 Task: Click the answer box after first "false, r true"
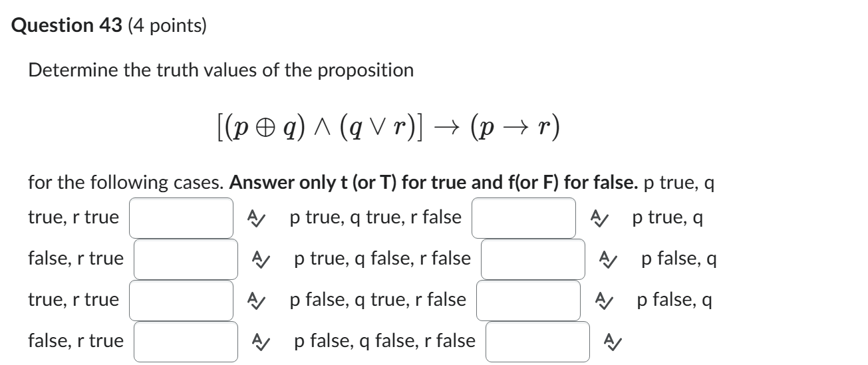[186, 259]
